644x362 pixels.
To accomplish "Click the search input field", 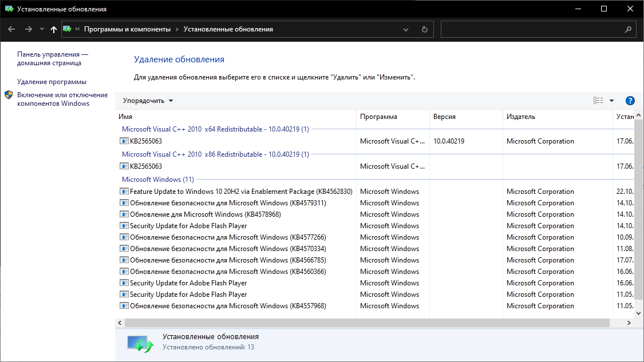I will click(x=532, y=29).
